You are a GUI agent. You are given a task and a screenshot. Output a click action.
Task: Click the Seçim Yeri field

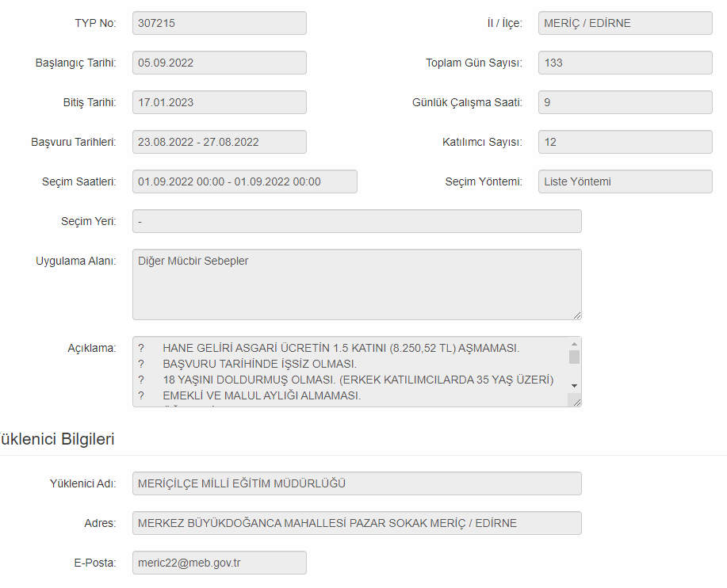pos(357,221)
